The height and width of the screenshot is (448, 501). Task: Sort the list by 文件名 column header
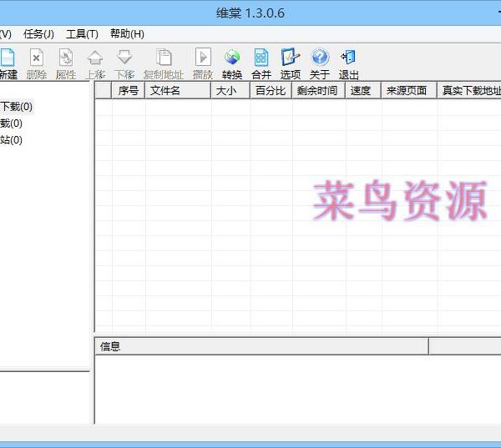click(178, 91)
